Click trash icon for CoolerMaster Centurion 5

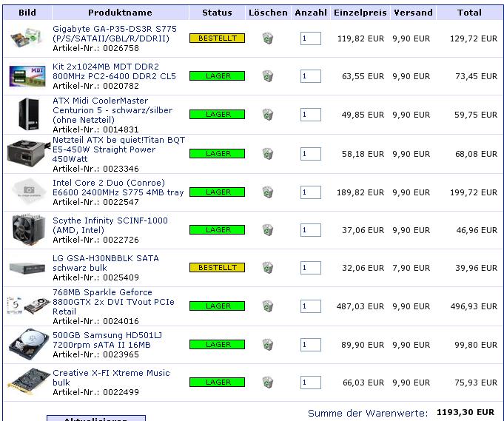[x=268, y=115]
